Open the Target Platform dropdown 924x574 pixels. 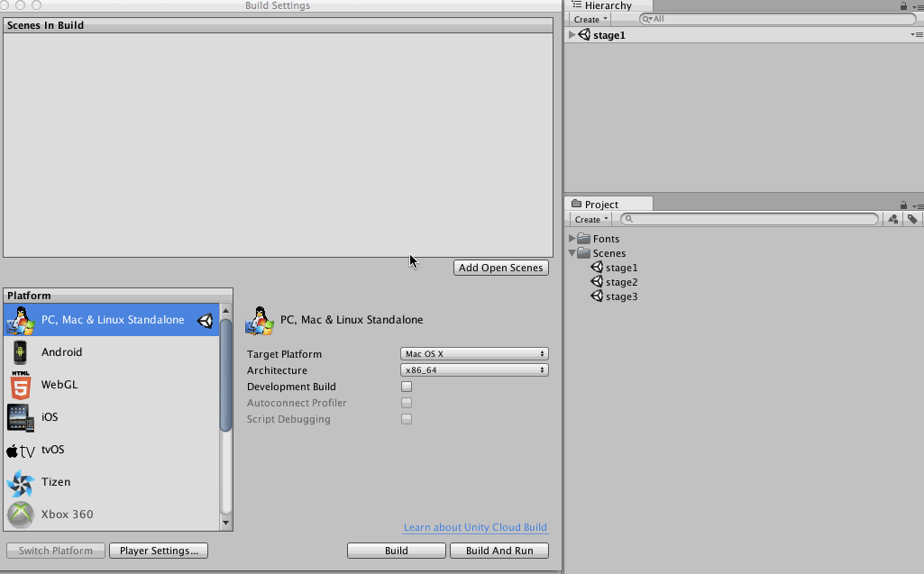pos(473,353)
